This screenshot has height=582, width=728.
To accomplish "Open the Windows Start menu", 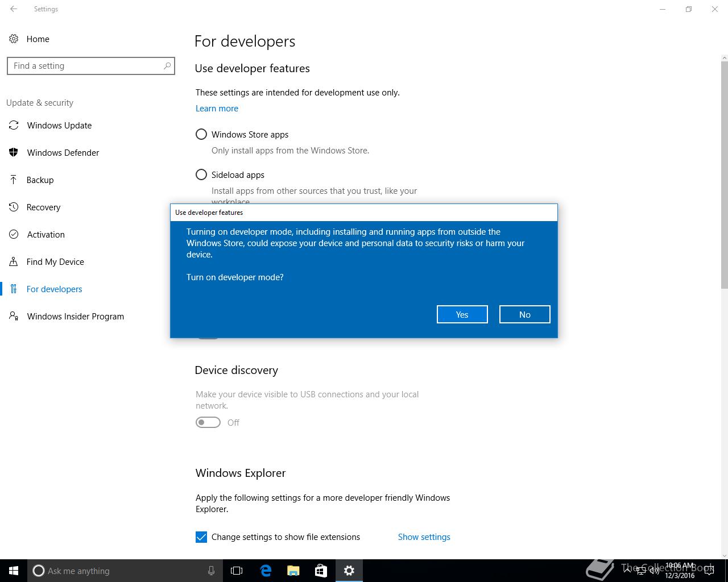I will point(14,571).
